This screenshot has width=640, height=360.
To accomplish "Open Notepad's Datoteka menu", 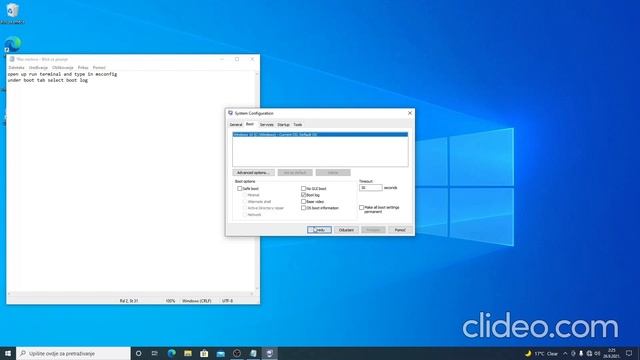I will click(16, 68).
